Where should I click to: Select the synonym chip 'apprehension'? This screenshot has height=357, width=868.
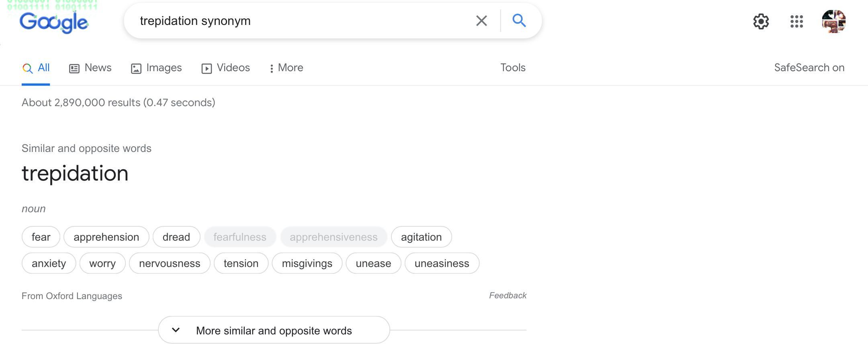pos(106,237)
